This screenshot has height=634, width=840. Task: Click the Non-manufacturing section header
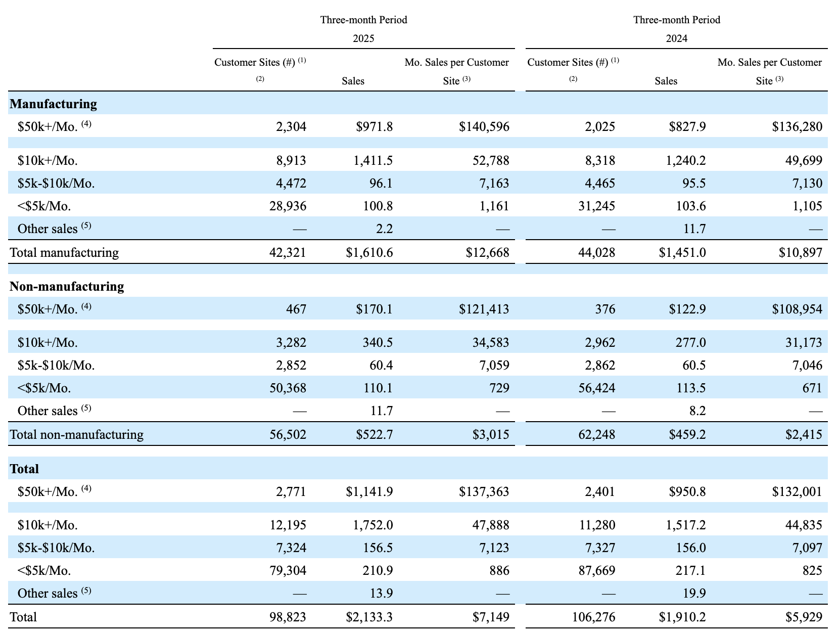(66, 286)
